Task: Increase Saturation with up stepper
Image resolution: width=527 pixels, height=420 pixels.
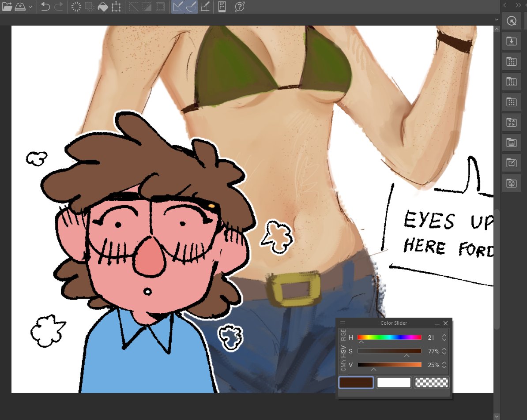Action: point(444,349)
